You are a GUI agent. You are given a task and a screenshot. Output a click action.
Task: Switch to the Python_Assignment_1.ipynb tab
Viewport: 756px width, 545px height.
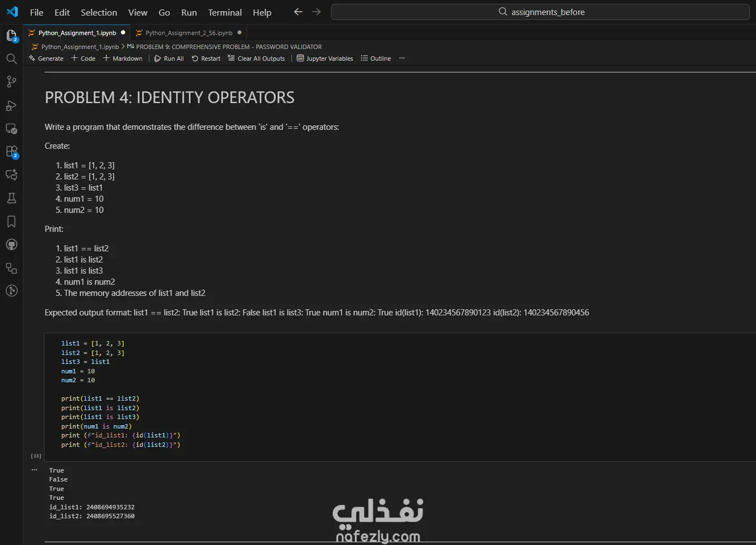coord(77,32)
